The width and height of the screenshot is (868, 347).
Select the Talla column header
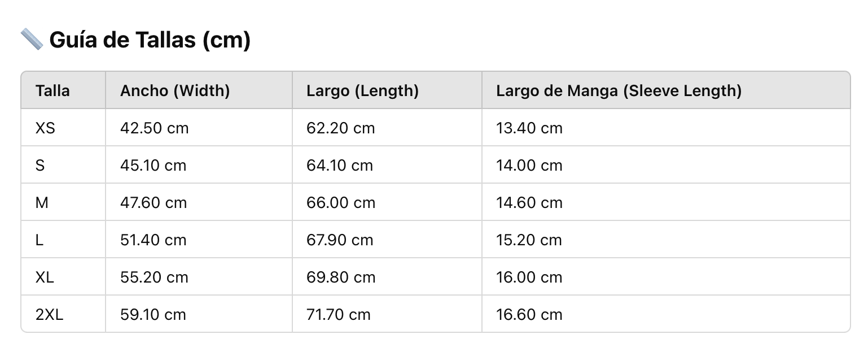tap(52, 90)
